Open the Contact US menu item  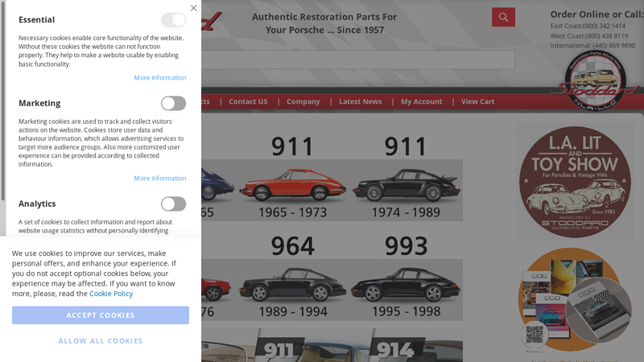(248, 101)
